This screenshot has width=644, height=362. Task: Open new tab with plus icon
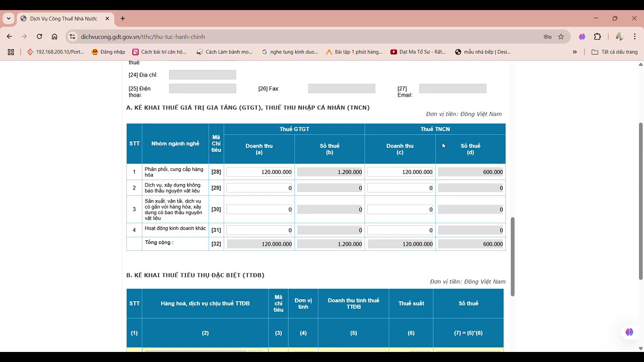(123, 19)
